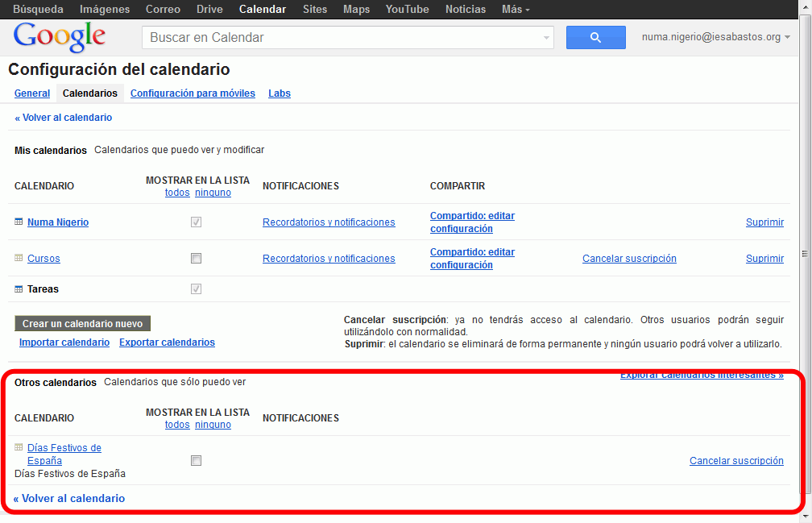812x523 pixels.
Task: Click the calendar icon beside Tareas
Action: click(19, 289)
